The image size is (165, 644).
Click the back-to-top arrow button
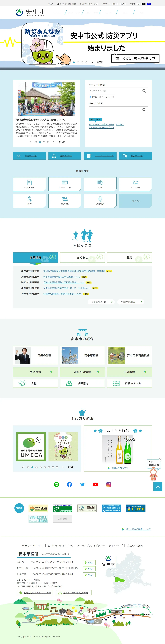click(x=158, y=487)
